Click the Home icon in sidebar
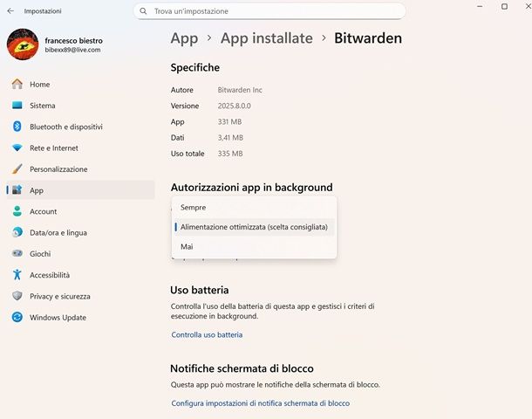The image size is (532, 419). point(17,85)
